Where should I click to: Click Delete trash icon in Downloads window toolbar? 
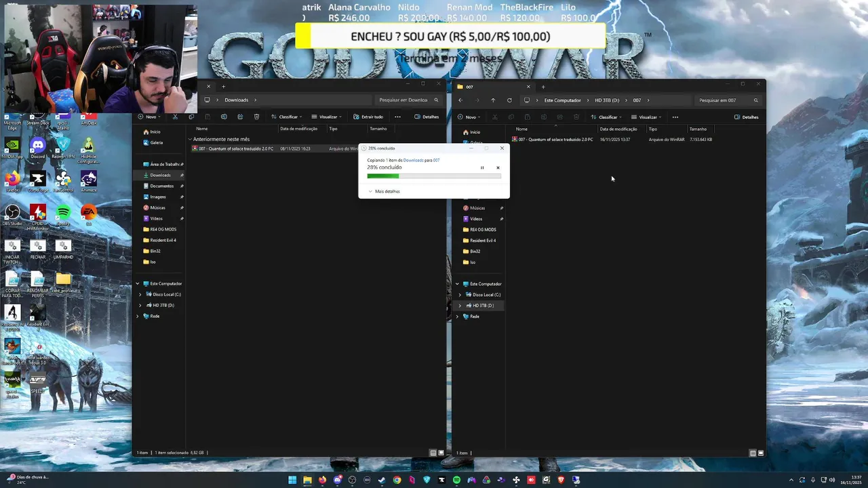click(256, 117)
